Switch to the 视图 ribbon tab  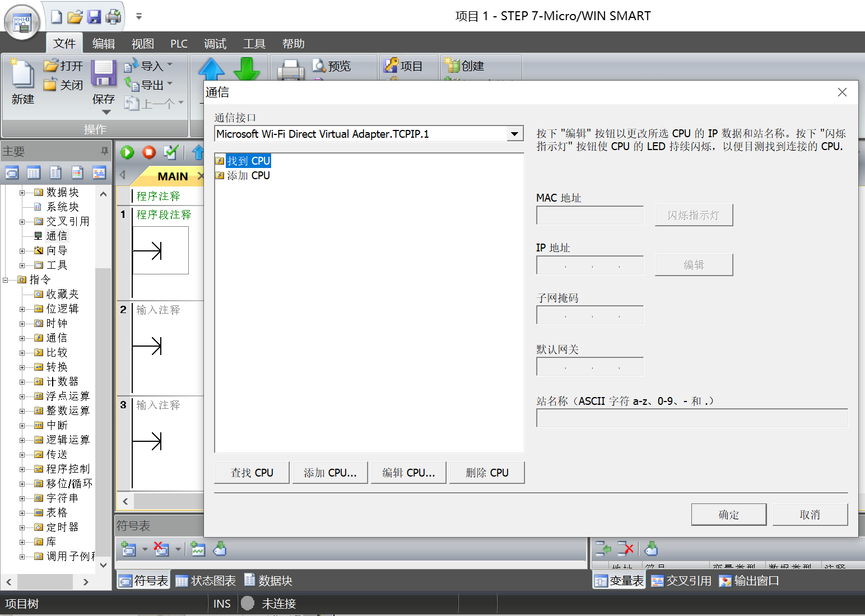(x=143, y=44)
